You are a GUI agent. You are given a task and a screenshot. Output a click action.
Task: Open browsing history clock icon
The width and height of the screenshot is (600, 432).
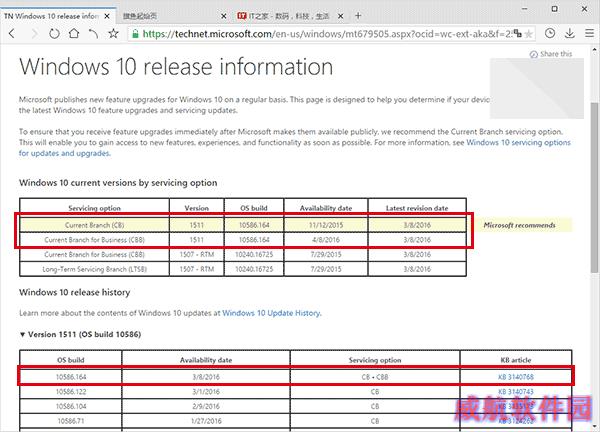[x=550, y=34]
